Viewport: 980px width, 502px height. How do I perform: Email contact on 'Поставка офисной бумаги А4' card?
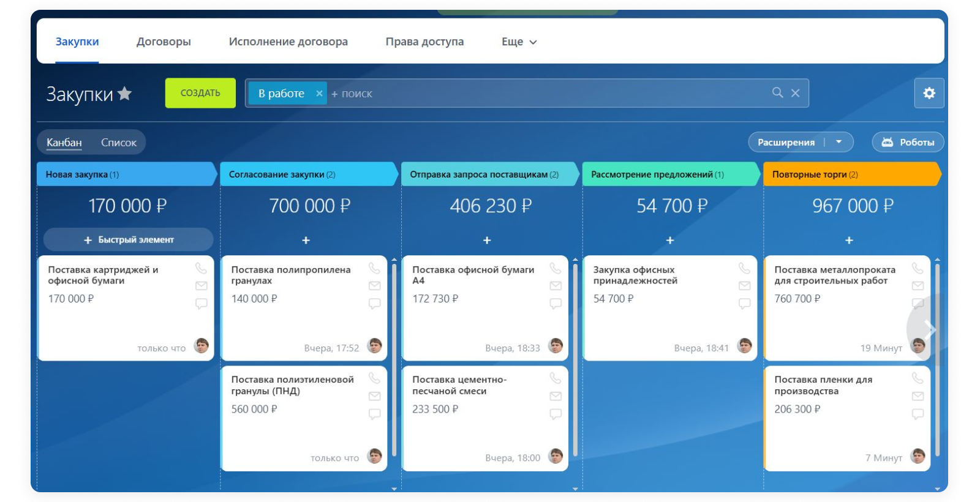(x=556, y=286)
